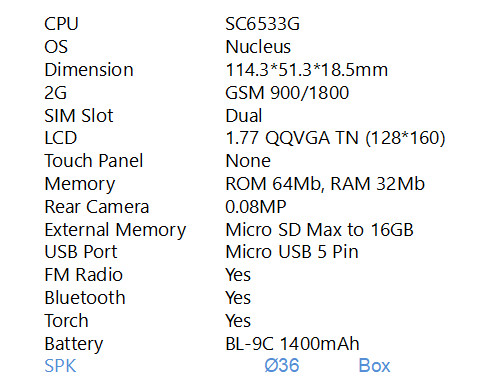Click the 0.08MP camera value
This screenshot has width=480, height=391.
[x=256, y=207]
